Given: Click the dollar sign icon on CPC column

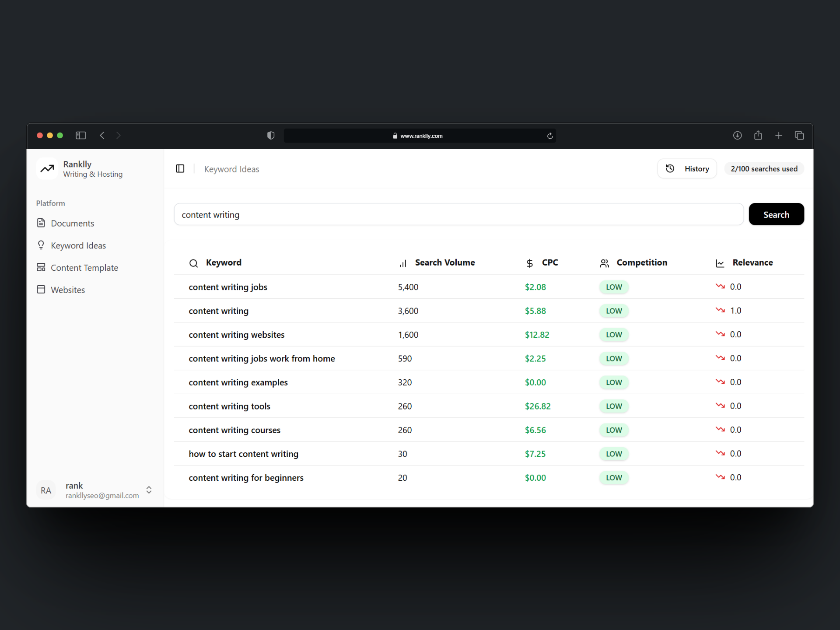Looking at the screenshot, I should coord(529,262).
